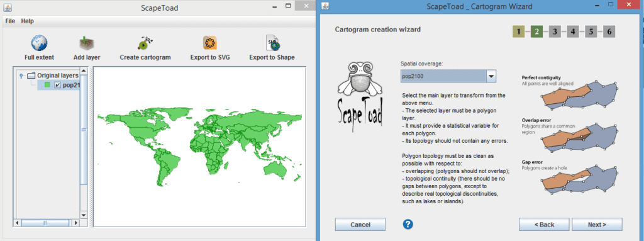Select the Original layers tree label
644x241 pixels.
[58, 76]
